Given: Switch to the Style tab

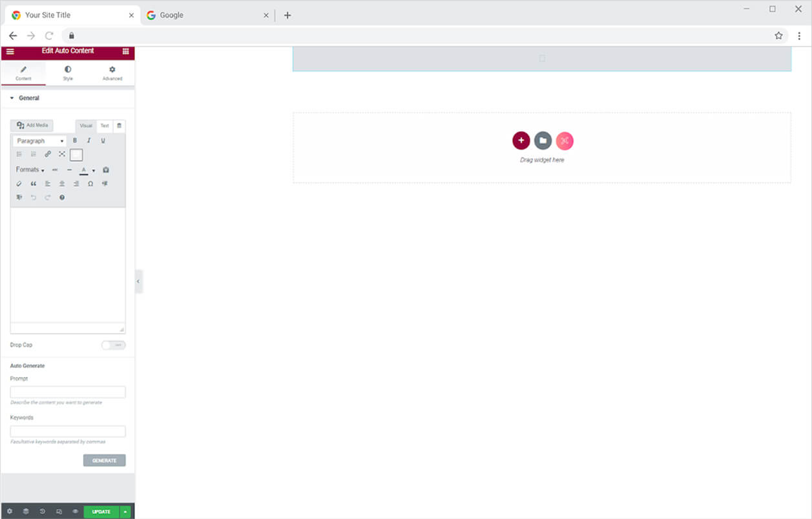Looking at the screenshot, I should (68, 73).
